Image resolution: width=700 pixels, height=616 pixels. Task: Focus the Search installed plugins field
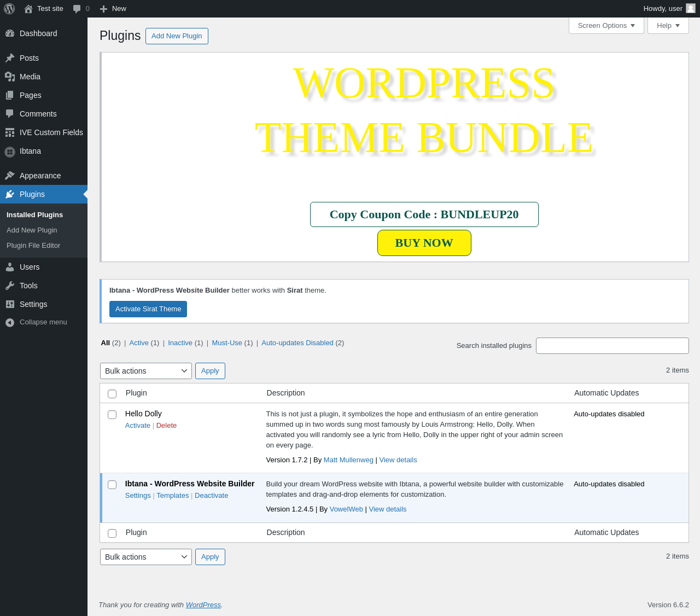coord(612,346)
